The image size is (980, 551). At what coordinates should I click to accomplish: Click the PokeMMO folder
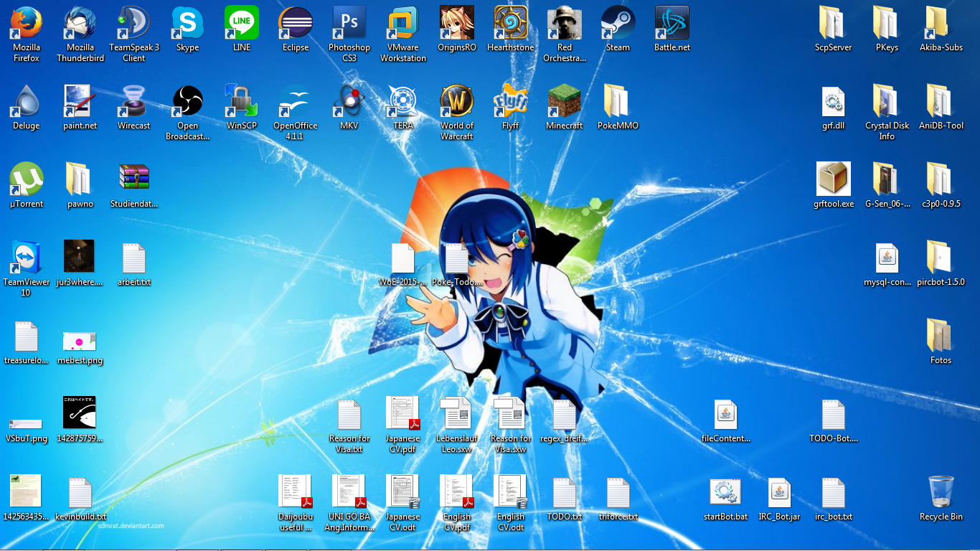pyautogui.click(x=618, y=102)
